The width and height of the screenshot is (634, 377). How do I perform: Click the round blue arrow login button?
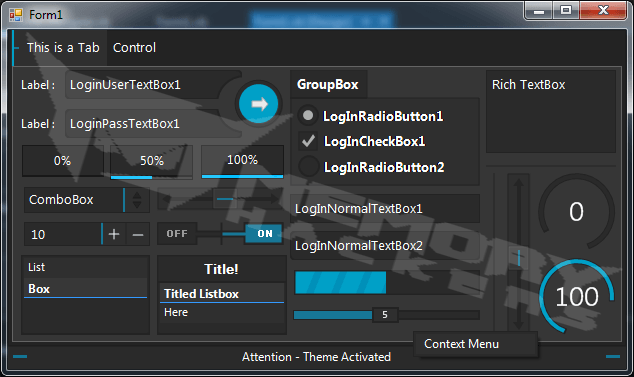(258, 104)
